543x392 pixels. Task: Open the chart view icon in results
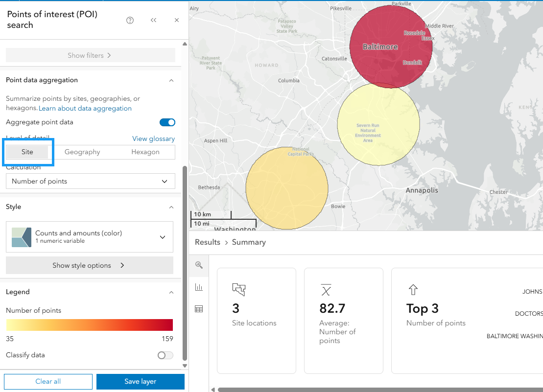pos(199,287)
